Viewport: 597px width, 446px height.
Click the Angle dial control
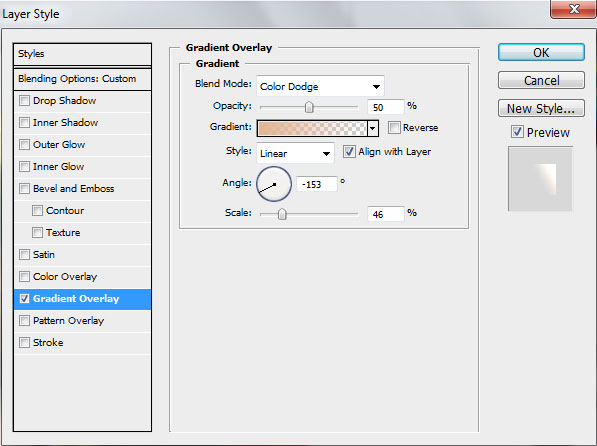274,184
